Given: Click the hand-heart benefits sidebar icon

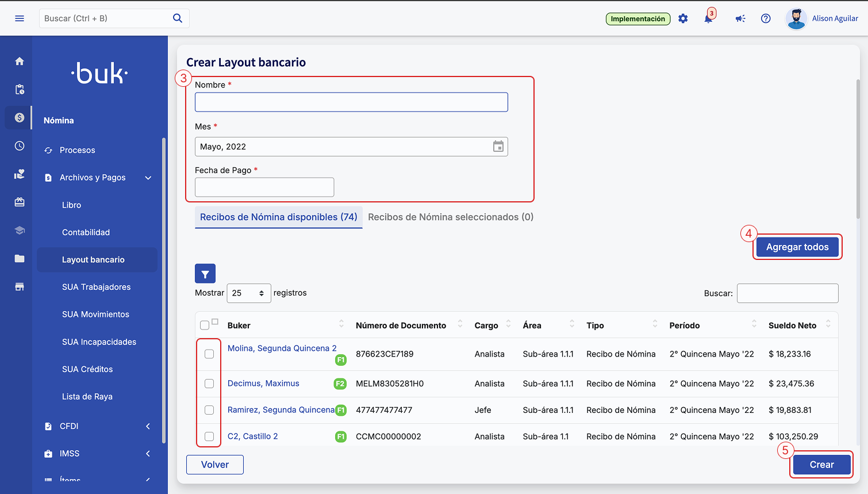Looking at the screenshot, I should (20, 174).
